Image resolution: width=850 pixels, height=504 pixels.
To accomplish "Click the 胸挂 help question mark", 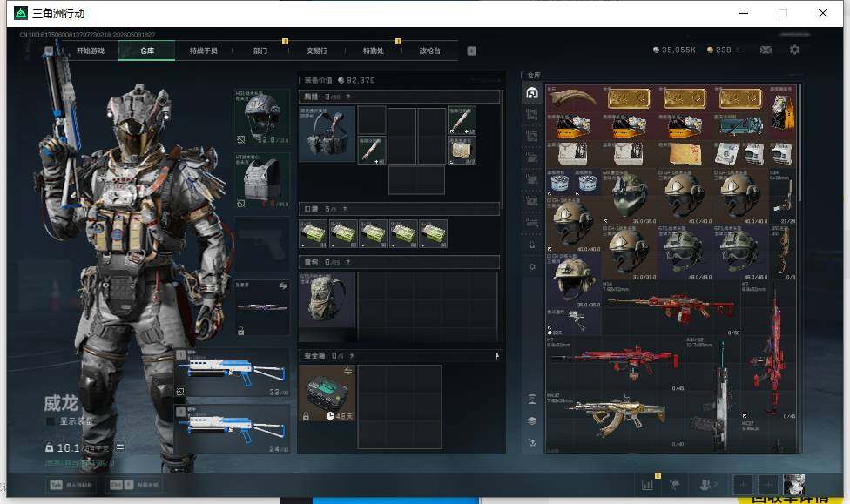I will (348, 97).
